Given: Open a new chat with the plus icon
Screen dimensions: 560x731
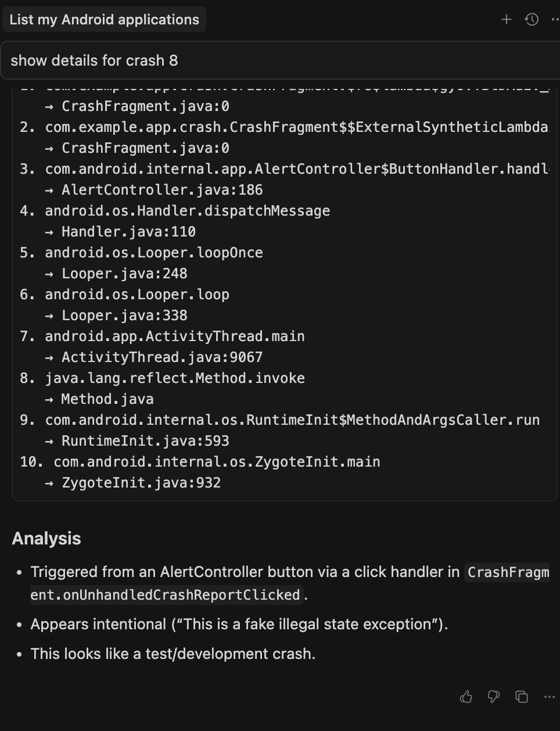Looking at the screenshot, I should (x=506, y=19).
